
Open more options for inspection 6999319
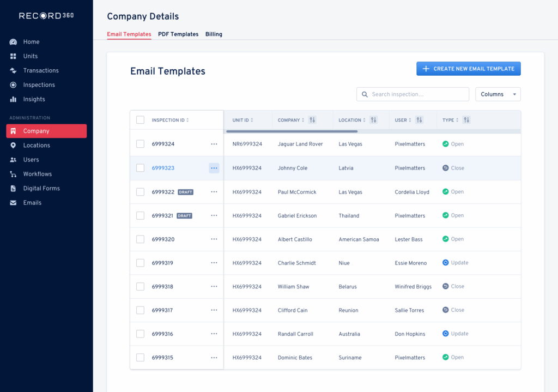coord(214,263)
